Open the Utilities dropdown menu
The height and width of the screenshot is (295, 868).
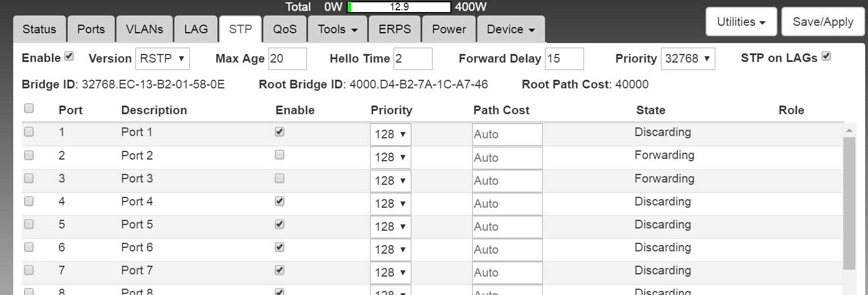click(741, 22)
